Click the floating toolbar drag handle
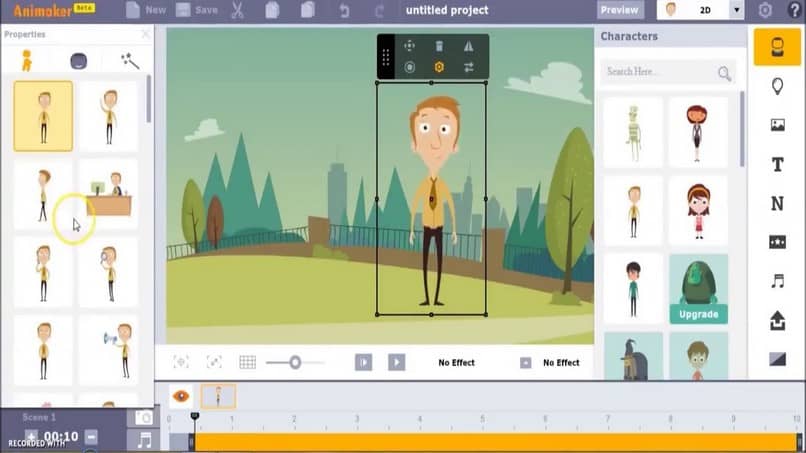Viewport: 806px width, 453px height. tap(386, 57)
